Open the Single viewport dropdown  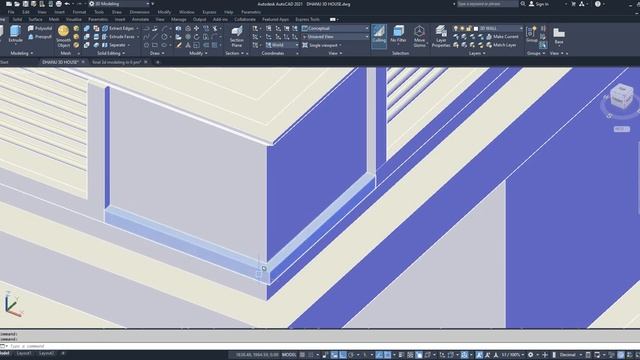pyautogui.click(x=322, y=45)
